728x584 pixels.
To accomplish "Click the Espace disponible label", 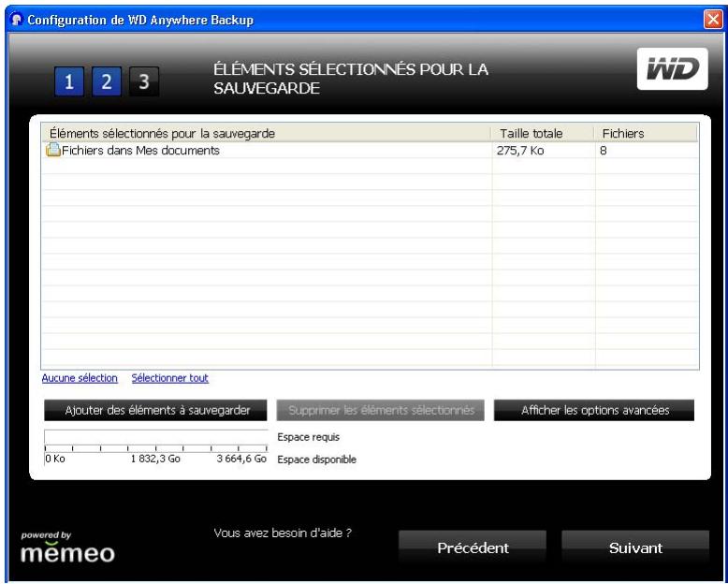I will pyautogui.click(x=316, y=460).
